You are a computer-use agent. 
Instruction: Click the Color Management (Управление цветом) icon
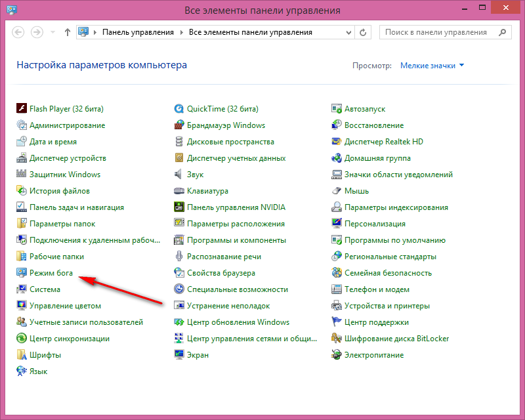(22, 305)
